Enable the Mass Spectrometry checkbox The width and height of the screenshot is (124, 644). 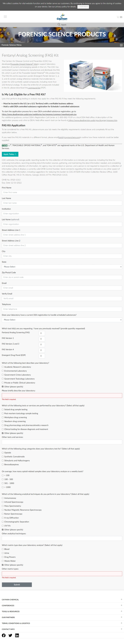(3, 506)
